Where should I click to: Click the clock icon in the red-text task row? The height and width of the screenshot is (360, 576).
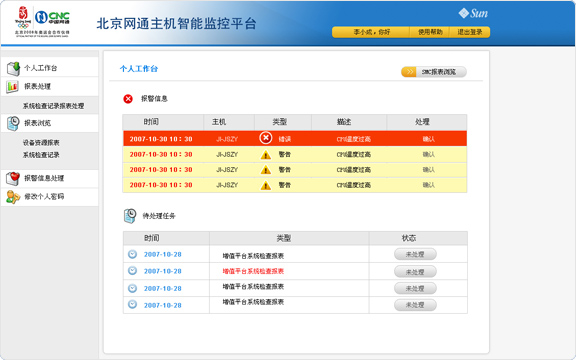pos(132,271)
